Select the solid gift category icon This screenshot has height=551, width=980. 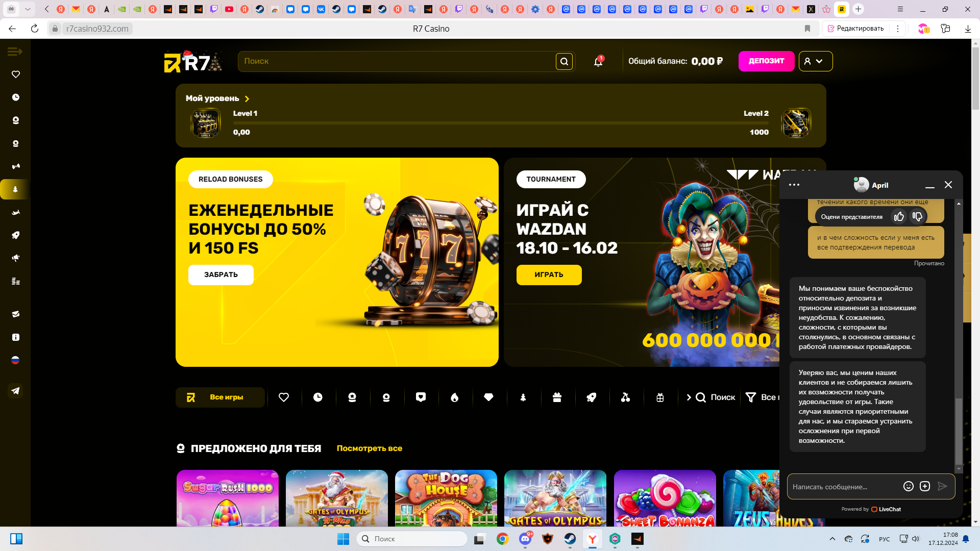[557, 397]
